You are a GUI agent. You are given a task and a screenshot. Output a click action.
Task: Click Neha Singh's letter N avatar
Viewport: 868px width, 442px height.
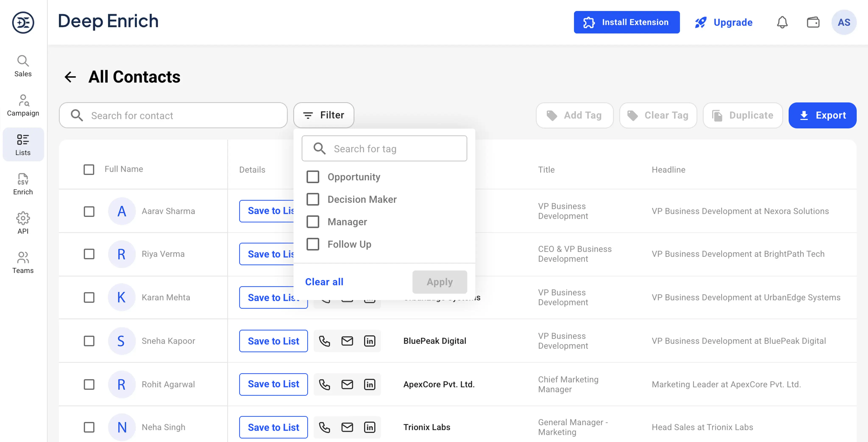click(x=122, y=427)
